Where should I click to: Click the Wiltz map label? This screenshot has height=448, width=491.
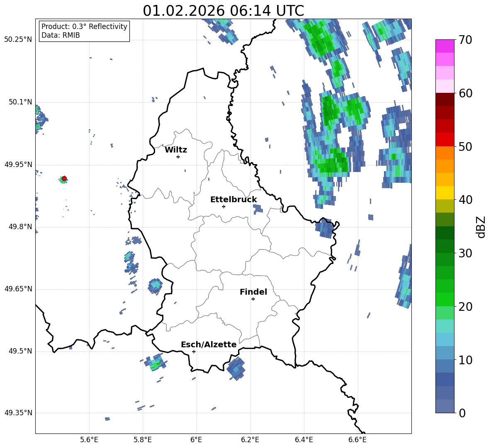[176, 150]
